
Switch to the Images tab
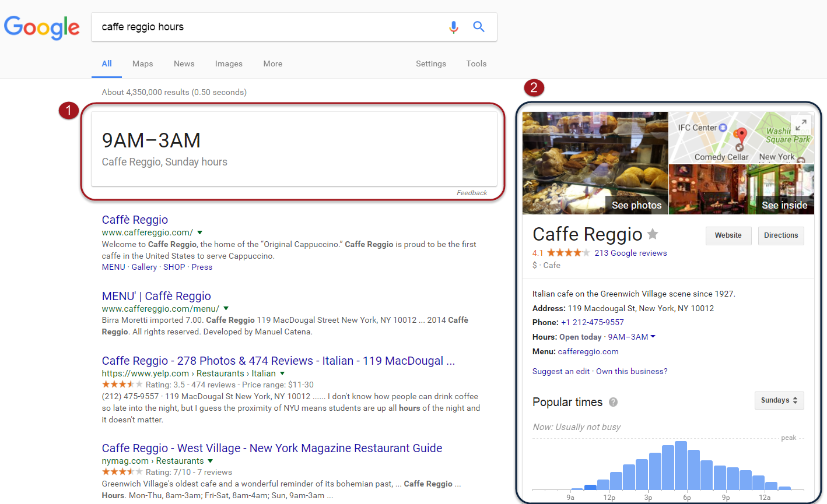click(x=229, y=64)
